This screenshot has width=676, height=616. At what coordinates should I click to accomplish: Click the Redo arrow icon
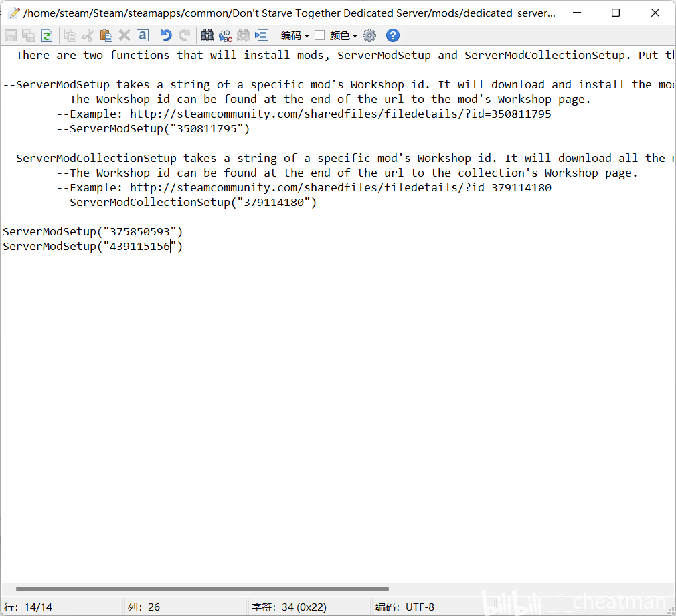(x=184, y=35)
